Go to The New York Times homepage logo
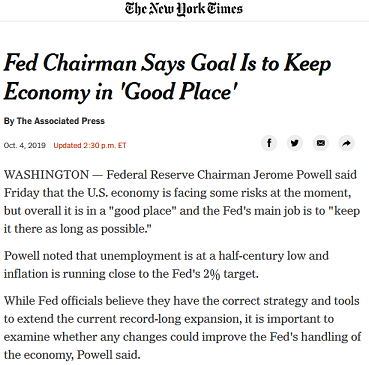369x365 pixels. pyautogui.click(x=184, y=9)
